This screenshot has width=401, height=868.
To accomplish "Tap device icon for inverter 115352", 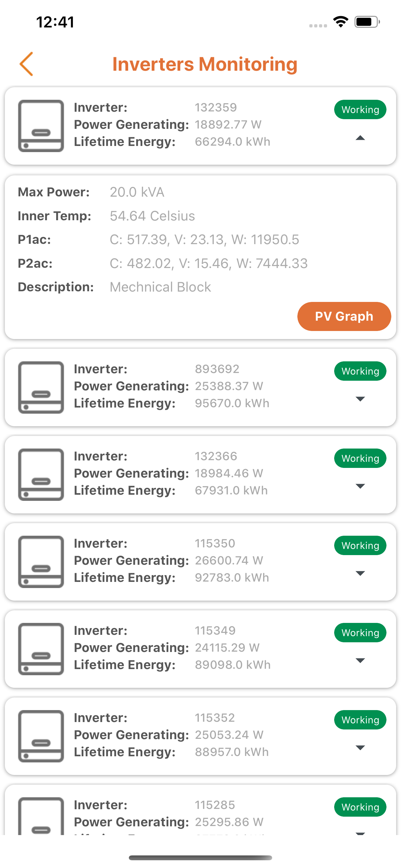I will [x=41, y=736].
